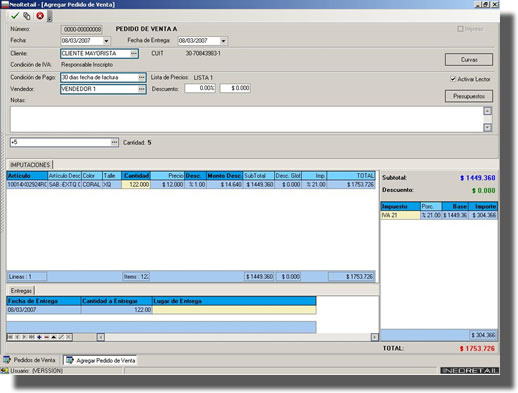Click Notas scrollbar up arrow
The image size is (518, 393).
point(488,111)
